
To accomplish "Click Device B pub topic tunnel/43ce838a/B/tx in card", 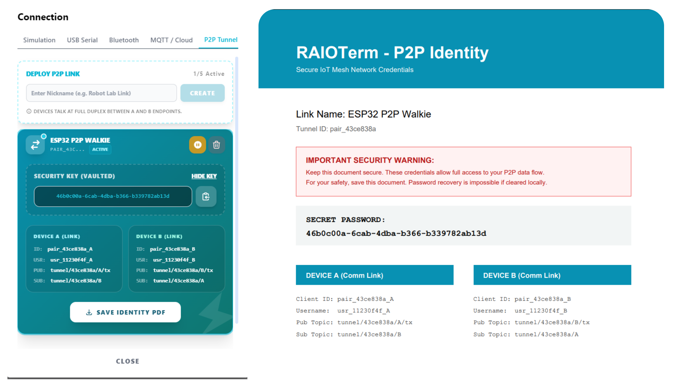I will (x=183, y=270).
